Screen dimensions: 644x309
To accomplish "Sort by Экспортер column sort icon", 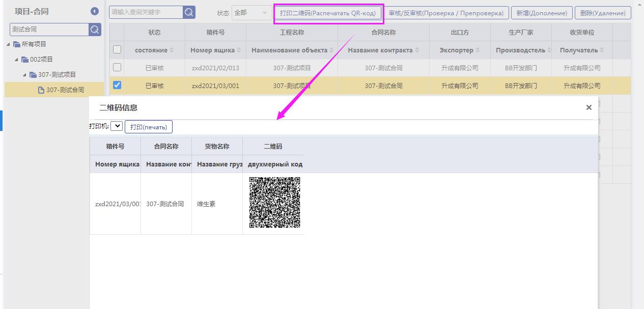I will (477, 50).
